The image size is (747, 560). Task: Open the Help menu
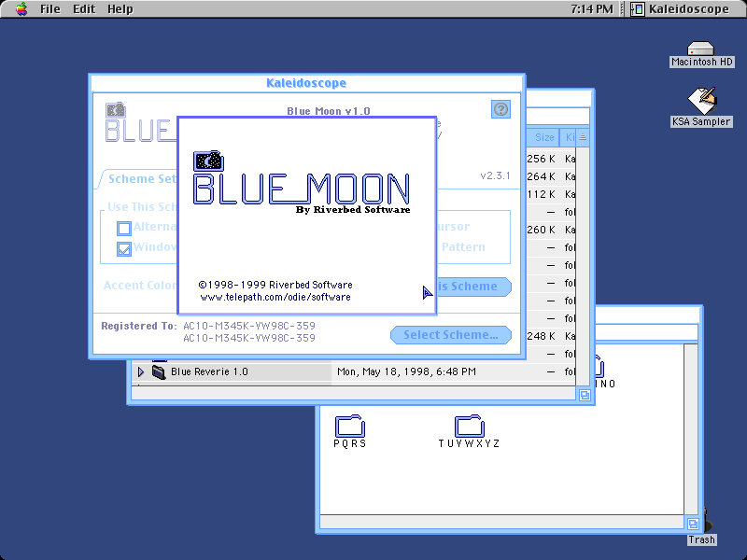[120, 9]
